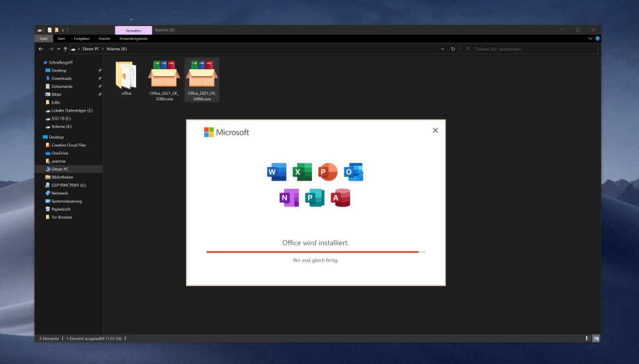Go up one folder level
Screen dimensions: 639x364
coord(65,49)
